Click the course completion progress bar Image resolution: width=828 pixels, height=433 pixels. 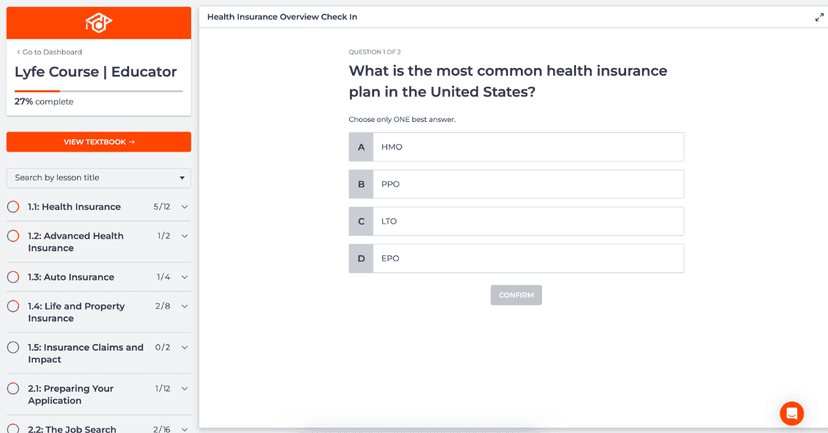tap(98, 91)
